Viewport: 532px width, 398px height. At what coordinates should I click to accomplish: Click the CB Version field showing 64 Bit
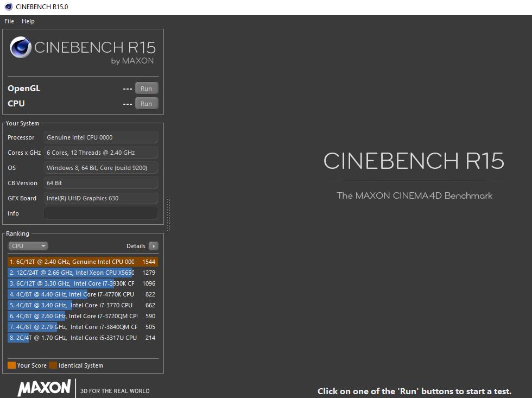(101, 183)
